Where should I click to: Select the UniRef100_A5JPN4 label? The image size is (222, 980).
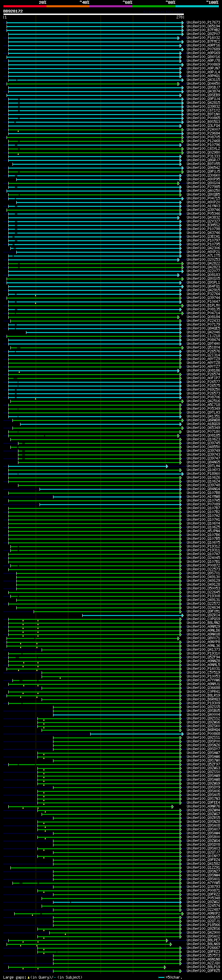pyautogui.click(x=203, y=531)
